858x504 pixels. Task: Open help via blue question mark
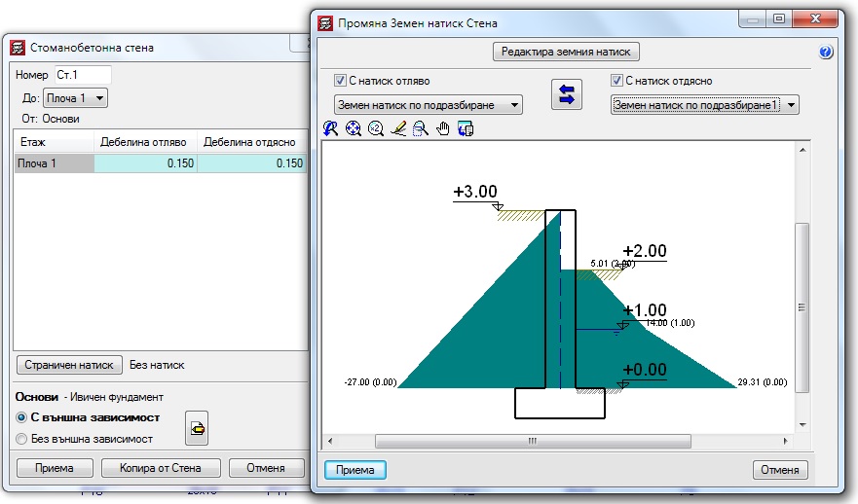pos(826,52)
